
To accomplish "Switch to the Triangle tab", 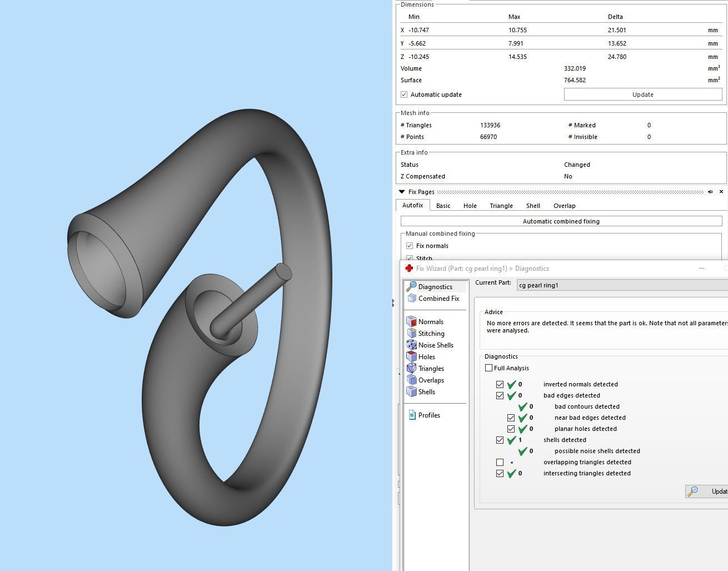I will [x=501, y=206].
